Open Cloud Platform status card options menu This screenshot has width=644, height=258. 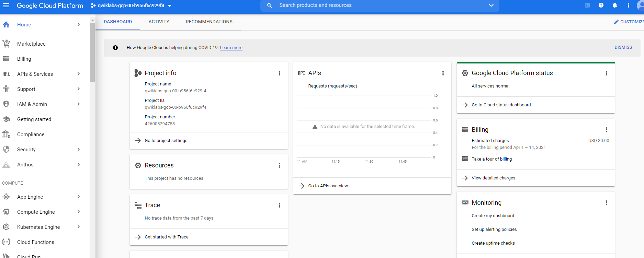tap(607, 73)
